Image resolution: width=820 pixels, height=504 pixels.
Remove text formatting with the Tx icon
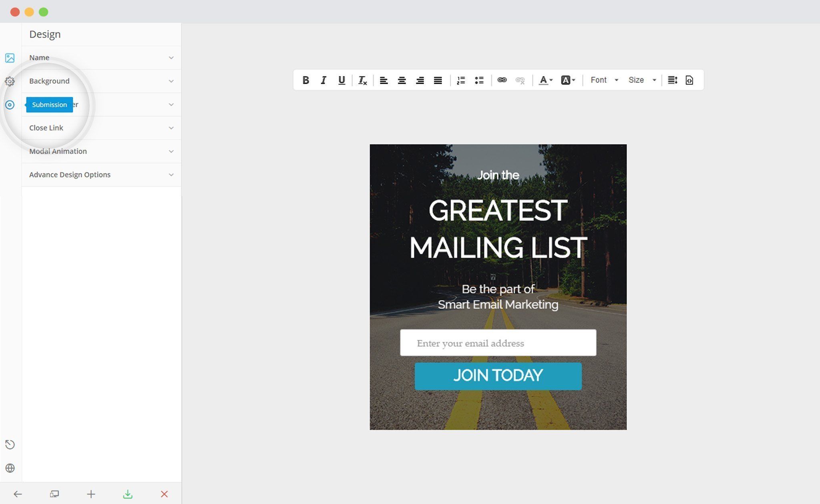(362, 80)
